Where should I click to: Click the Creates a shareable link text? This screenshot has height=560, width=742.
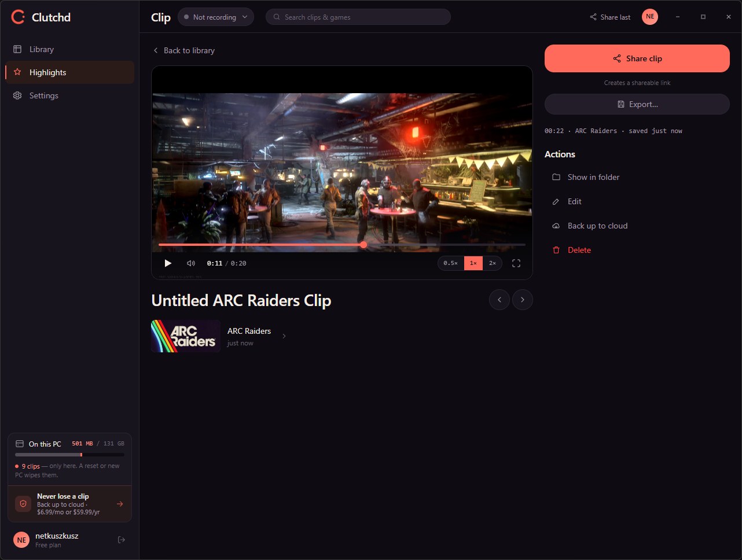[x=637, y=83]
